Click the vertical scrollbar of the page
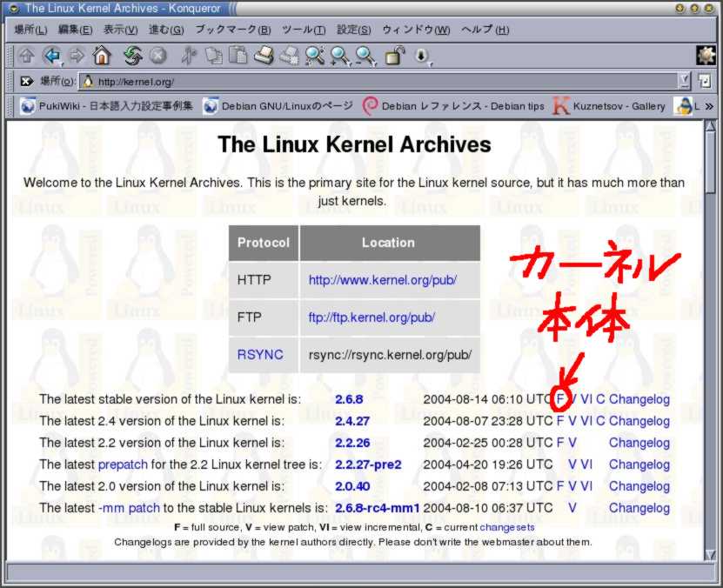The image size is (723, 588). (x=710, y=348)
